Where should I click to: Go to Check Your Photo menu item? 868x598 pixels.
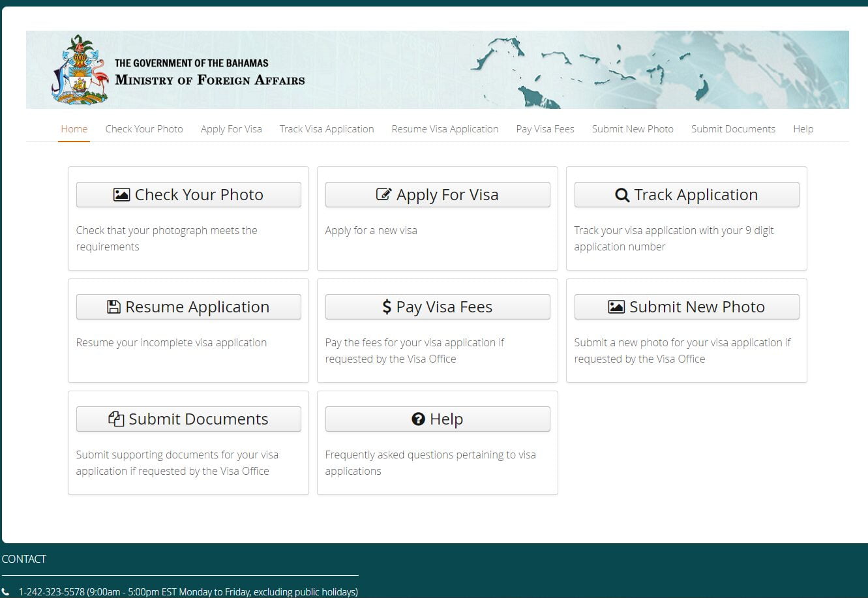click(144, 129)
